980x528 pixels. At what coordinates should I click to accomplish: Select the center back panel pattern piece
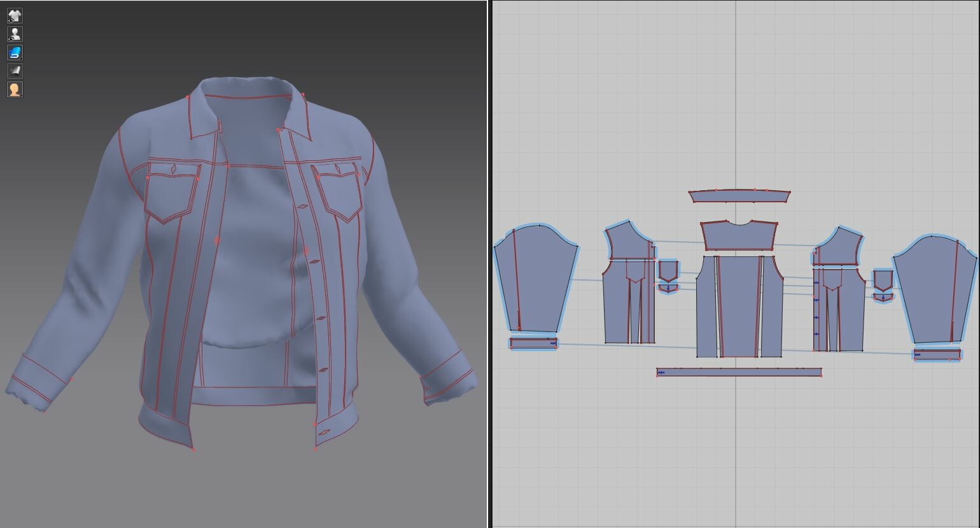click(x=739, y=307)
